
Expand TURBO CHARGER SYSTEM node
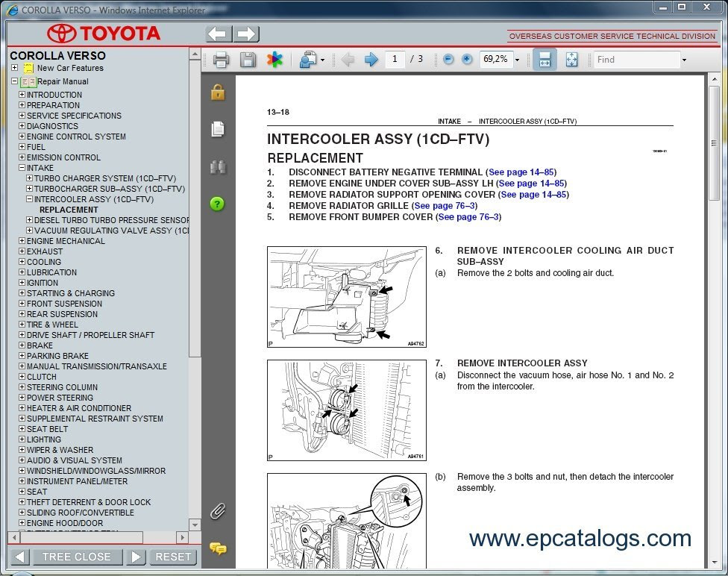29,178
